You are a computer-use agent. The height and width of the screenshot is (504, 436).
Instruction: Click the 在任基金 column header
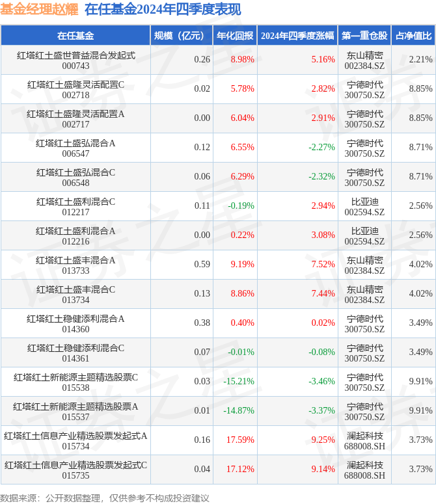(75, 36)
